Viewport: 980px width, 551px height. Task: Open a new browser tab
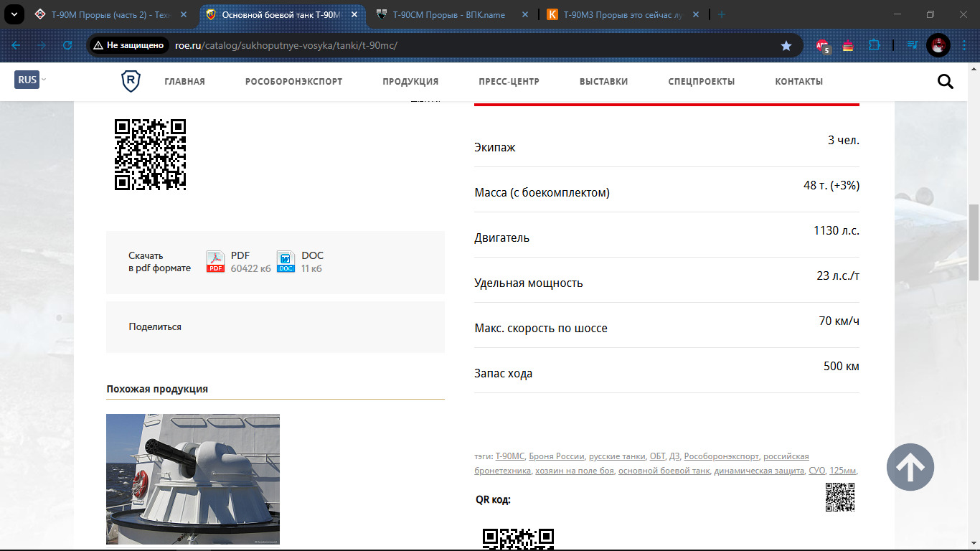pyautogui.click(x=722, y=14)
